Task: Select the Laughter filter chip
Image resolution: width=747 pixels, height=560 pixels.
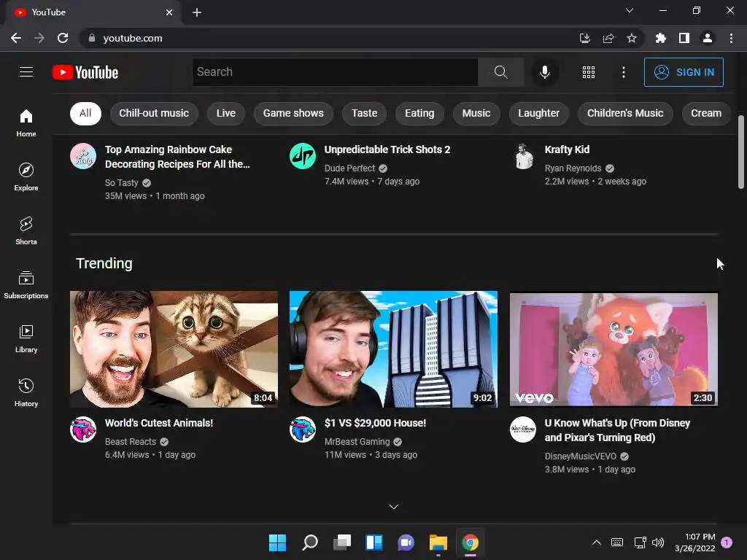Action: (x=539, y=113)
